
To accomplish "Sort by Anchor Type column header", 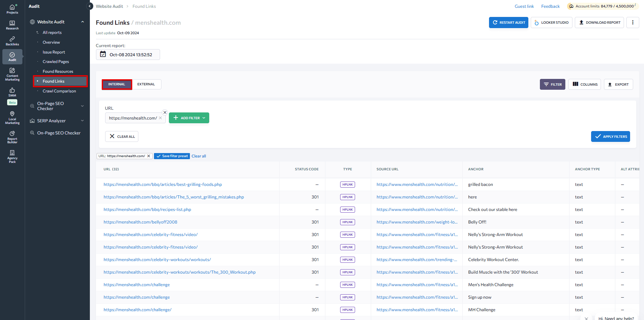I will tap(587, 169).
